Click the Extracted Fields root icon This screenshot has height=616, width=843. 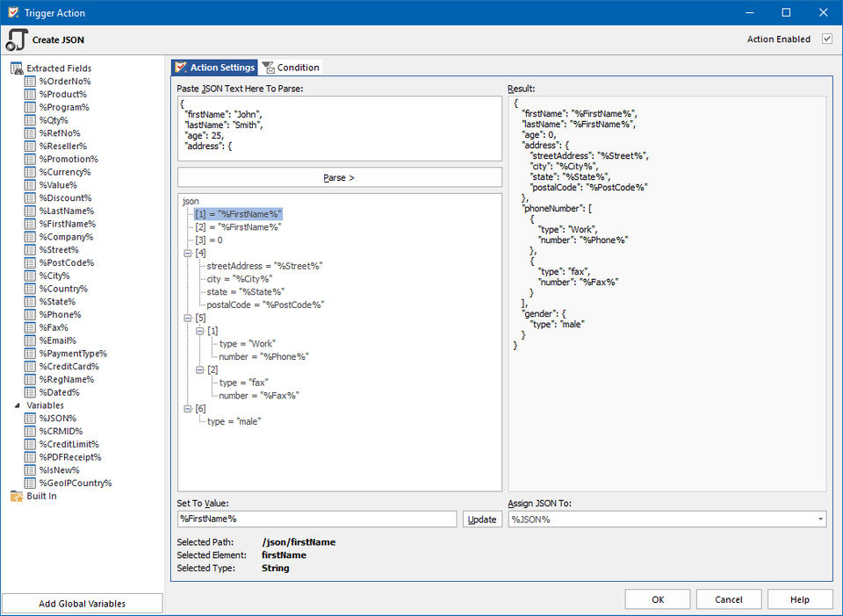pyautogui.click(x=17, y=68)
